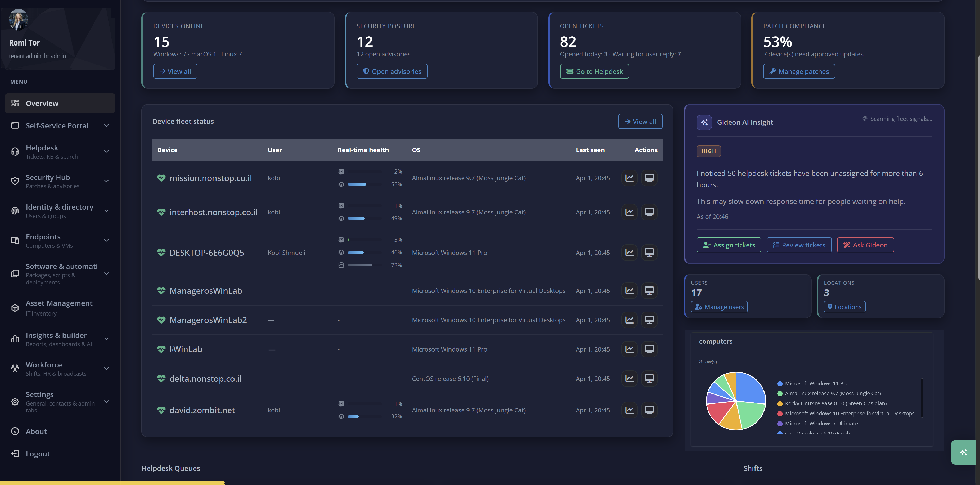The height and width of the screenshot is (485, 980).
Task: Open remote desktop for DESKTOP-6E6G0Q5
Action: click(x=649, y=252)
